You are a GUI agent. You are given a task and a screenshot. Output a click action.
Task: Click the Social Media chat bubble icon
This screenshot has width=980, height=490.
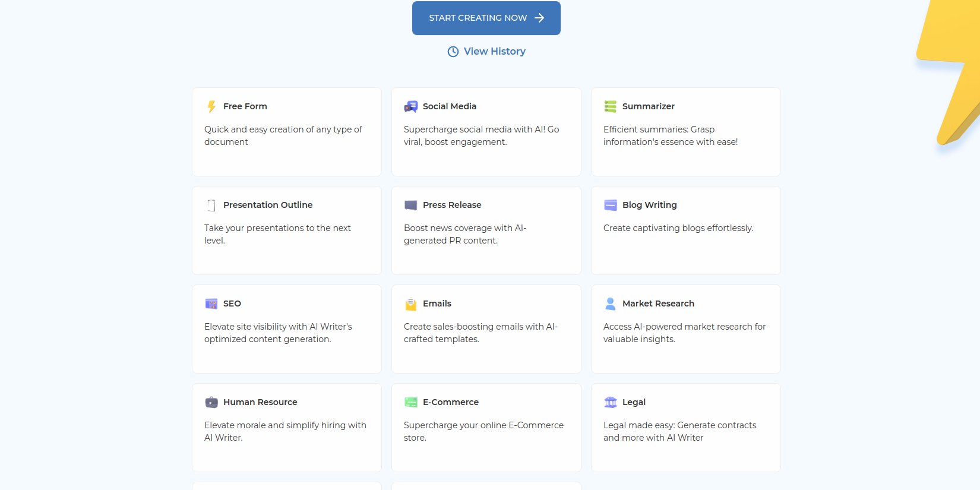tap(410, 106)
